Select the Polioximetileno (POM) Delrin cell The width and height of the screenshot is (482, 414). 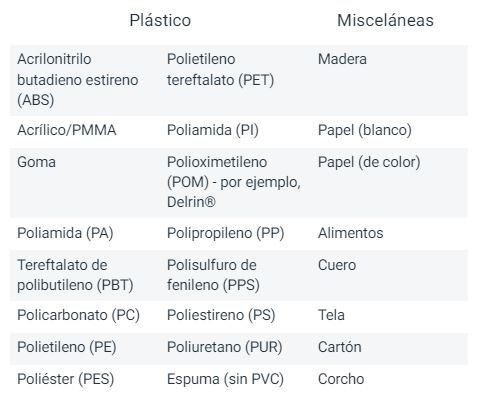pyautogui.click(x=234, y=182)
